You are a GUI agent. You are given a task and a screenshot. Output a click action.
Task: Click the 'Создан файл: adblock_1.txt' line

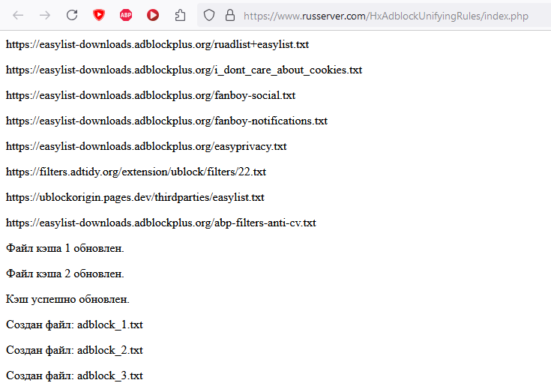74,325
